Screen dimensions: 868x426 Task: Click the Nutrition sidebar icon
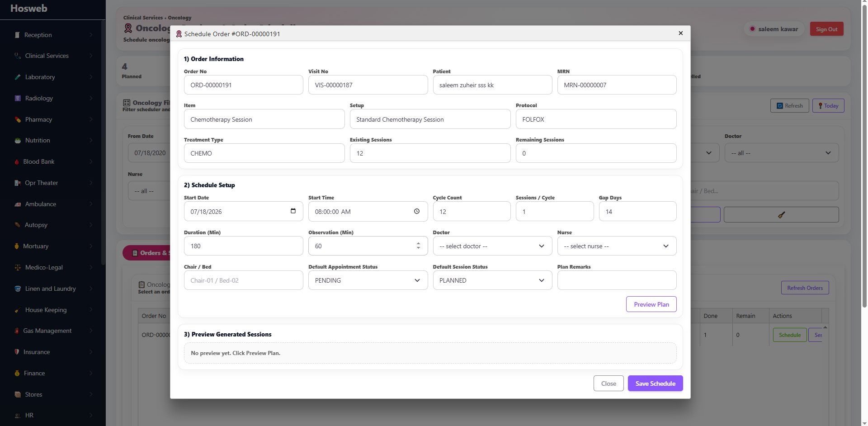point(18,140)
